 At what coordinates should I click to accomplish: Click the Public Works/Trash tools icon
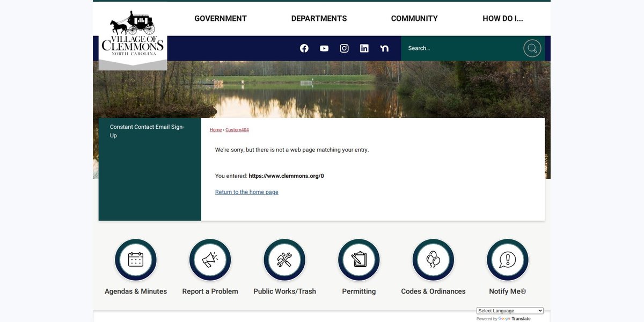point(284,260)
